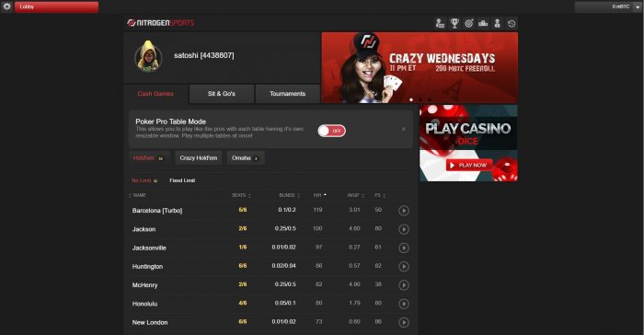
Task: Toggle Poker Pro Table Mode switch
Action: [332, 131]
